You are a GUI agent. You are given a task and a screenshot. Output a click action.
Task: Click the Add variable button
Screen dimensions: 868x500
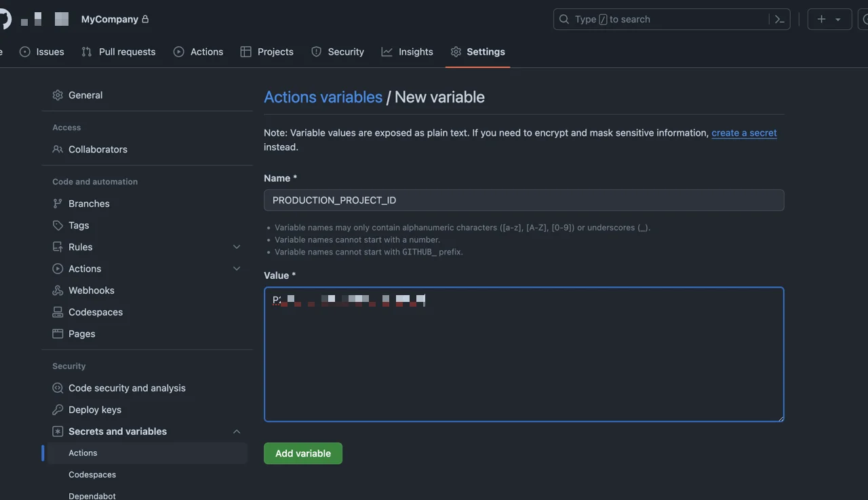(302, 453)
